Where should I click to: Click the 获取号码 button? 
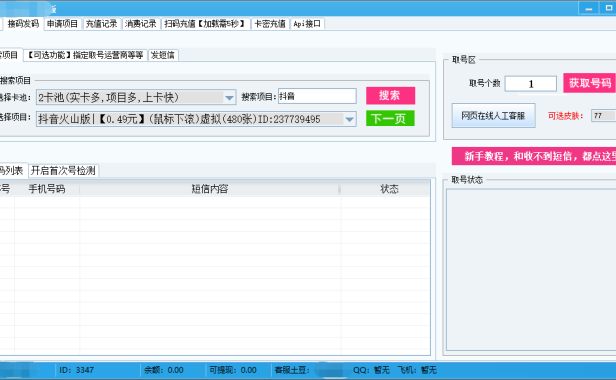tap(589, 83)
